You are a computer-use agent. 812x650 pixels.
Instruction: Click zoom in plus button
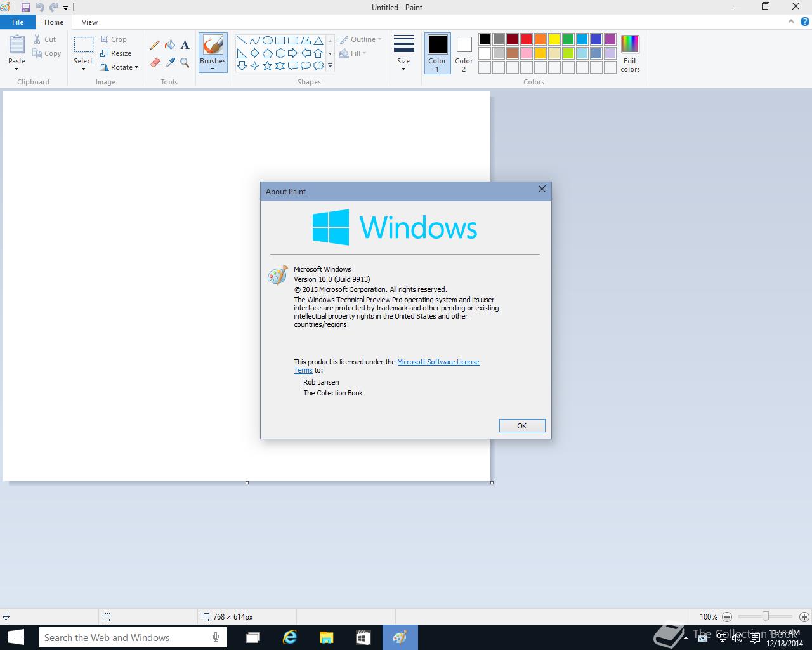tap(804, 616)
